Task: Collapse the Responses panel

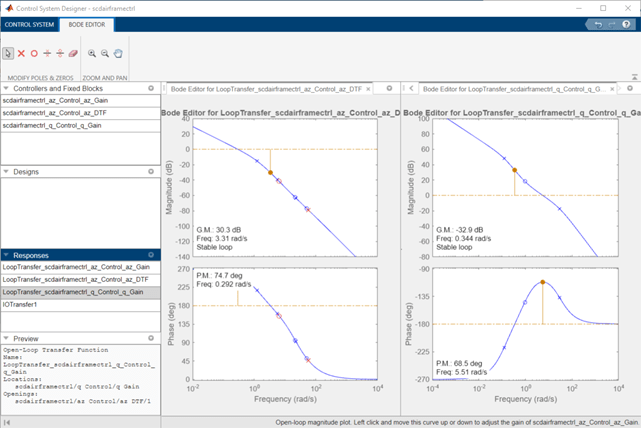Action: [x=6, y=255]
